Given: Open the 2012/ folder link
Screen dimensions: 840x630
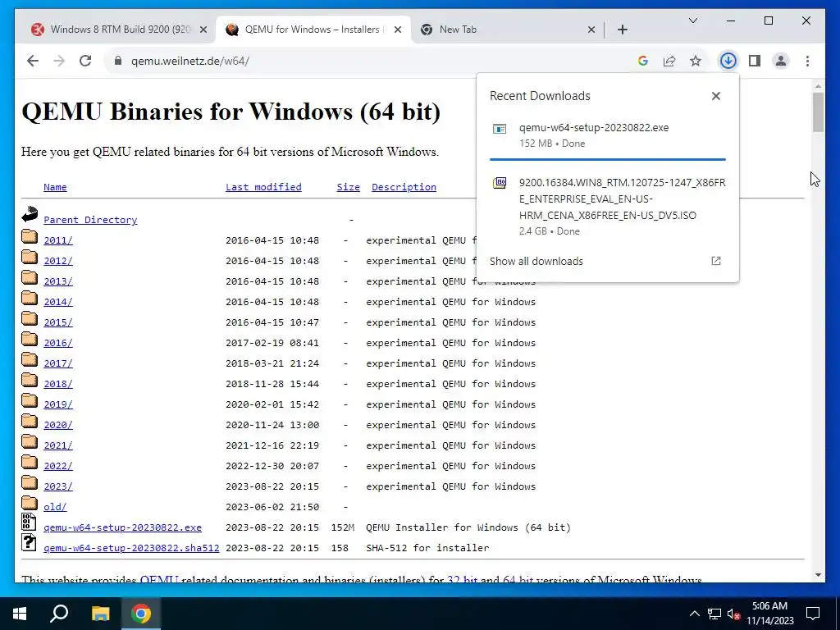Looking at the screenshot, I should [x=58, y=261].
